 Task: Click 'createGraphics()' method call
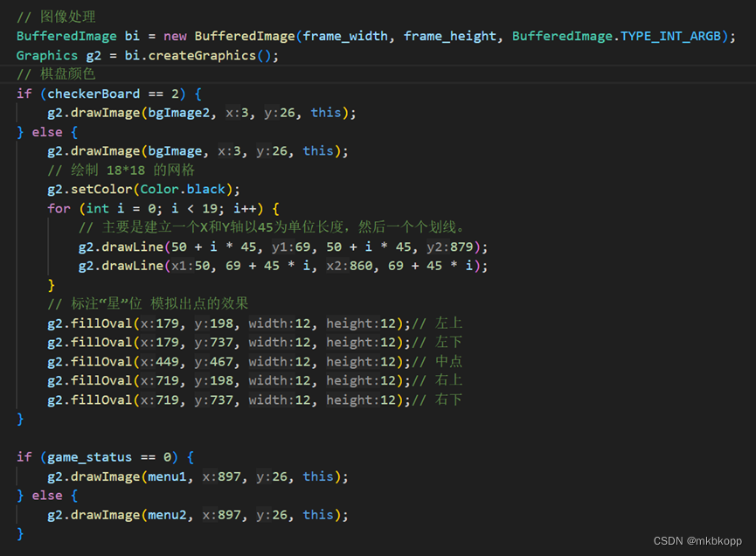click(210, 55)
